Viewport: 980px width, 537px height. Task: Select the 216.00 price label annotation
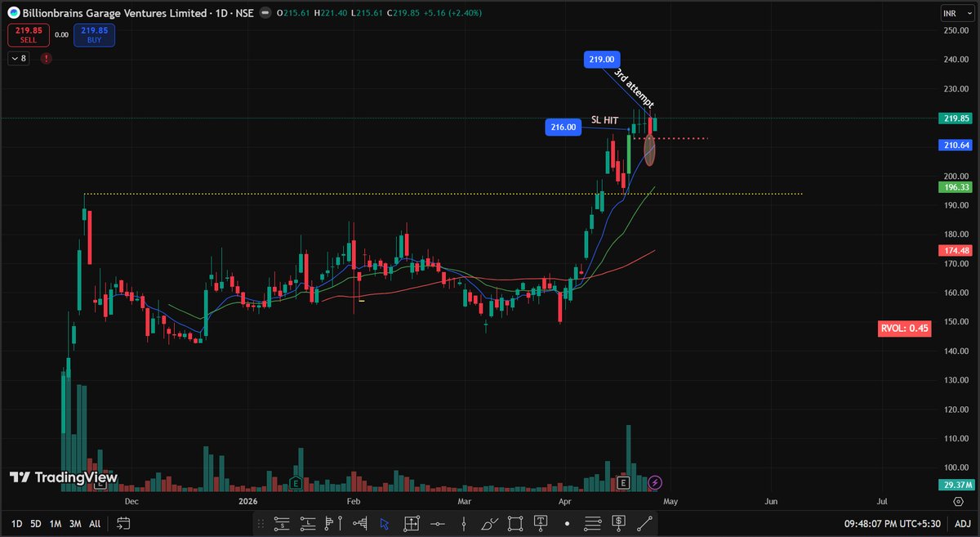click(x=563, y=127)
